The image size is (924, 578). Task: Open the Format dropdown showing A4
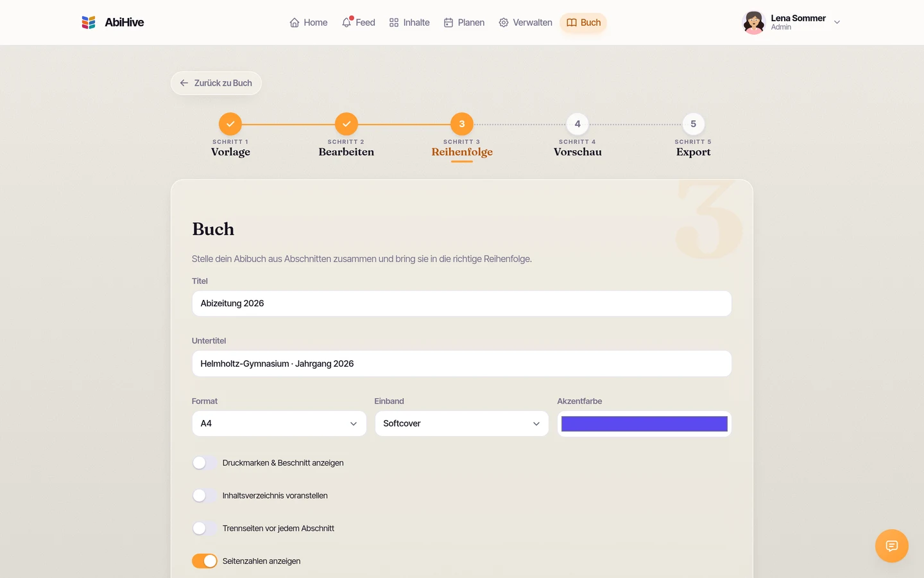click(x=279, y=424)
